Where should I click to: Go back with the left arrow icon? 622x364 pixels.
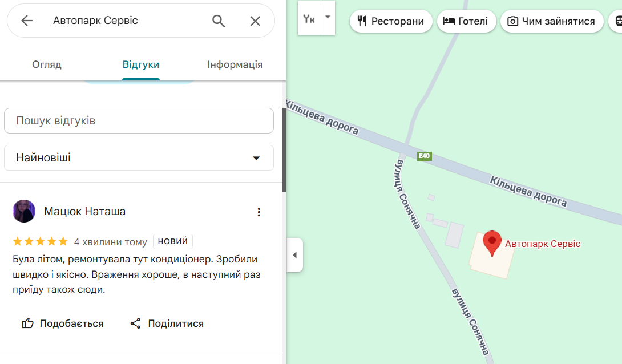pyautogui.click(x=27, y=21)
